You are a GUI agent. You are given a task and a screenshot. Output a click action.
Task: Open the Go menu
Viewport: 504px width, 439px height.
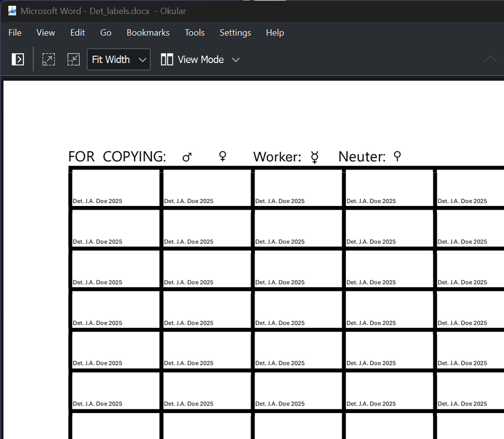tap(106, 33)
